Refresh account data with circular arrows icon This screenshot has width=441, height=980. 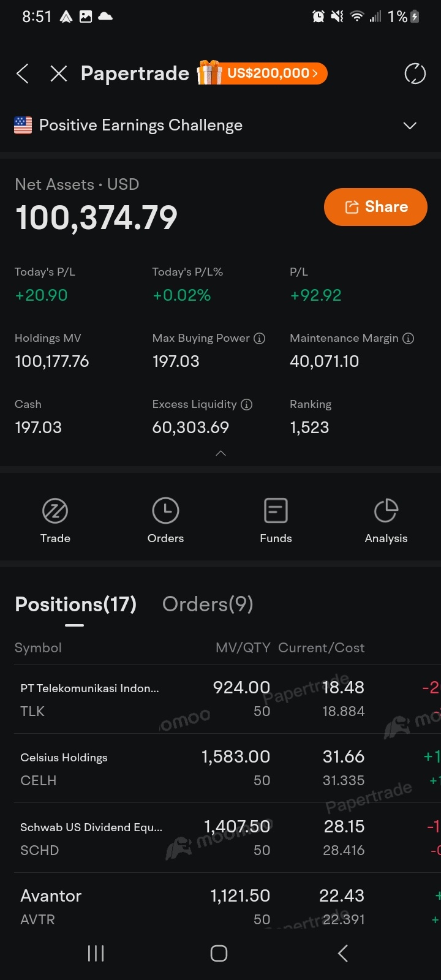pos(415,74)
